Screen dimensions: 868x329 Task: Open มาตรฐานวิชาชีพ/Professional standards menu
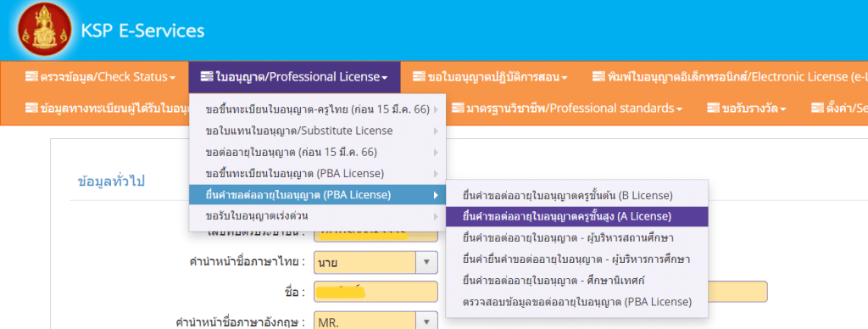tap(567, 108)
